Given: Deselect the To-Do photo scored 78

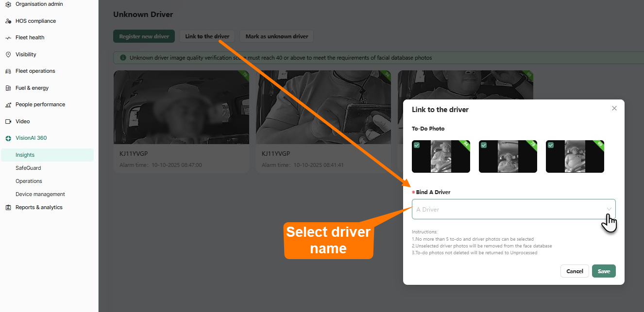Looking at the screenshot, I should pyautogui.click(x=484, y=145).
